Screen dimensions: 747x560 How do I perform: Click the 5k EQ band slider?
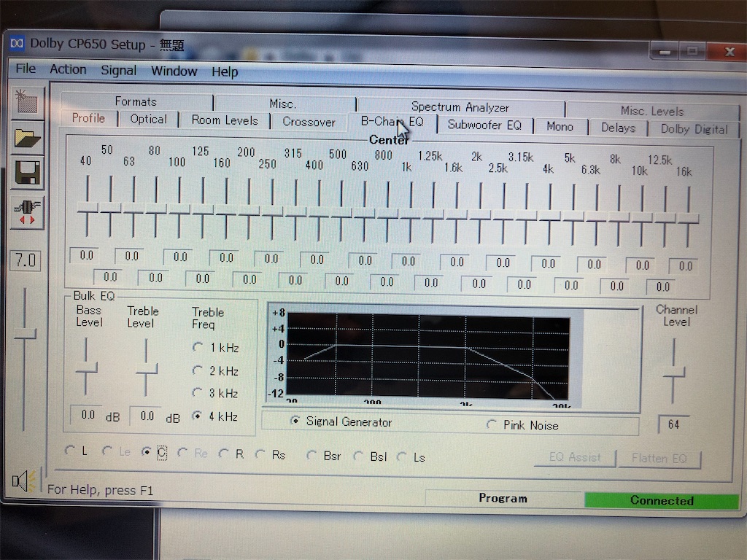pyautogui.click(x=573, y=215)
